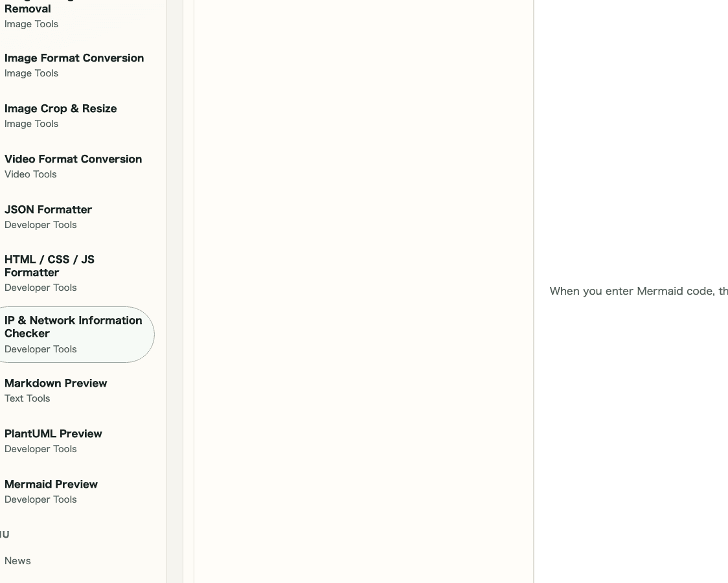Click the Mermaid preview placeholder message
The width and height of the screenshot is (728, 583).
point(639,291)
